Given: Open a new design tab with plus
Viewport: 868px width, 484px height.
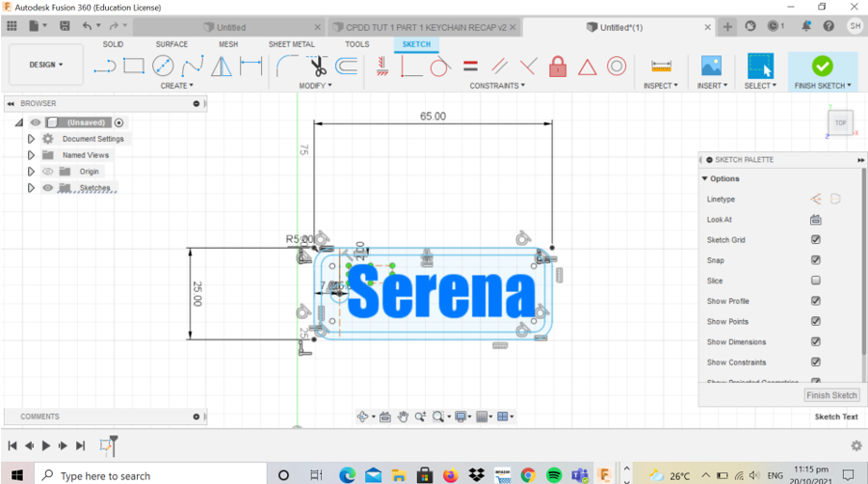Looking at the screenshot, I should click(727, 27).
